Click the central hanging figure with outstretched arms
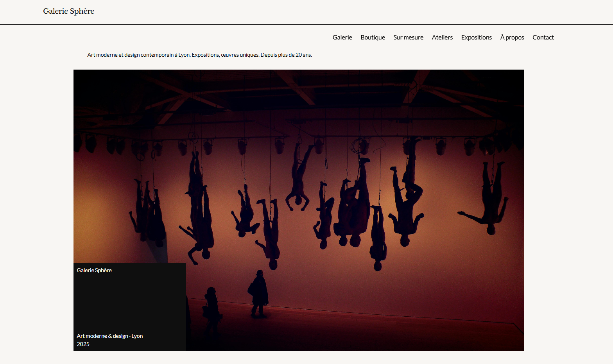613x364 pixels. click(x=298, y=184)
